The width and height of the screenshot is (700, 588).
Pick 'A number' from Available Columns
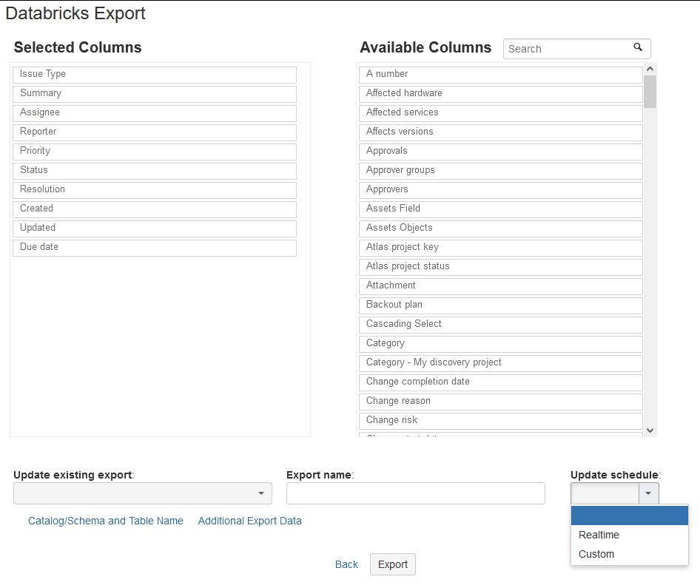pyautogui.click(x=501, y=75)
